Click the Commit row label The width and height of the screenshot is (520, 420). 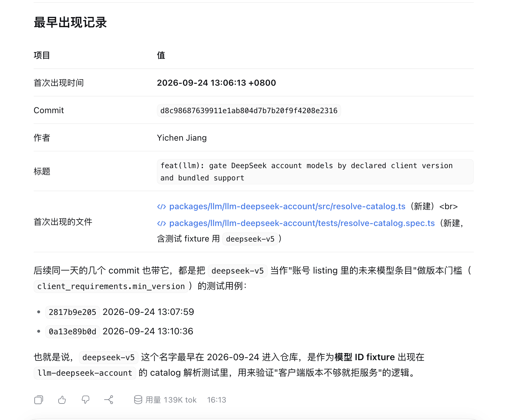coord(49,110)
